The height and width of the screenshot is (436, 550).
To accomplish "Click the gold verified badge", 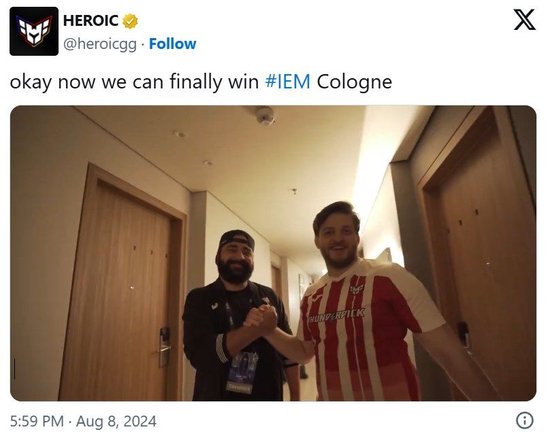I will click(130, 21).
